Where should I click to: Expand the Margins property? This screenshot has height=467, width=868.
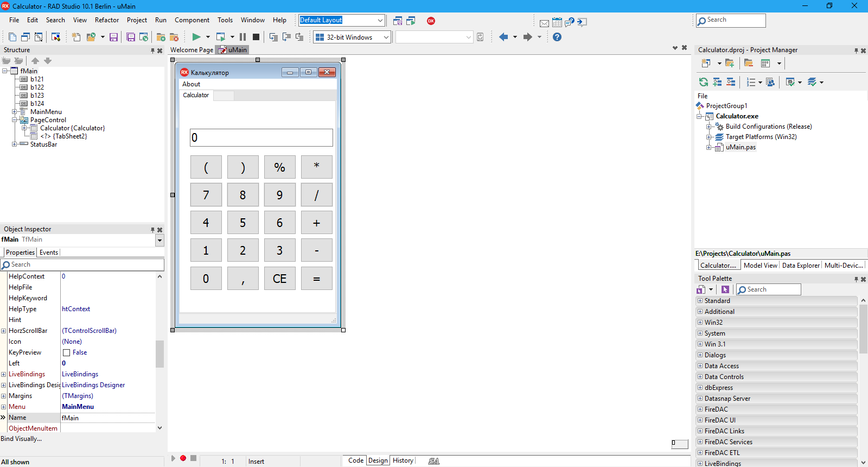tap(3, 396)
